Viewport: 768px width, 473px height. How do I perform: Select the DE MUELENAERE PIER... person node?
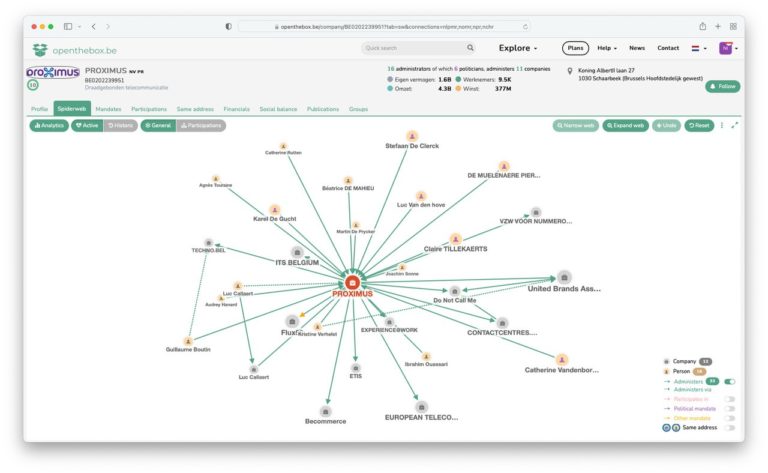(504, 166)
